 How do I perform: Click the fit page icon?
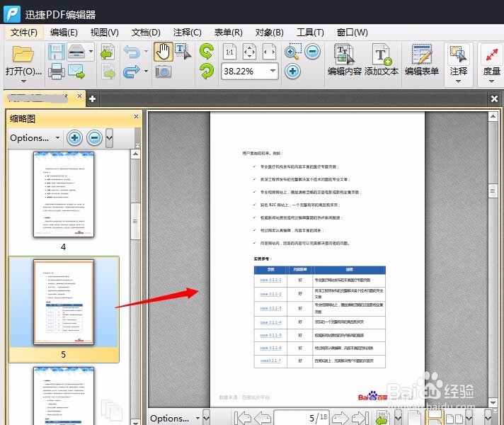(249, 52)
